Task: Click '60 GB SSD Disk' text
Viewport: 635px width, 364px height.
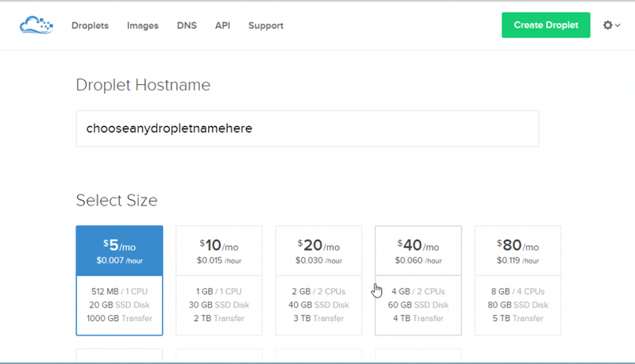Action: (418, 305)
